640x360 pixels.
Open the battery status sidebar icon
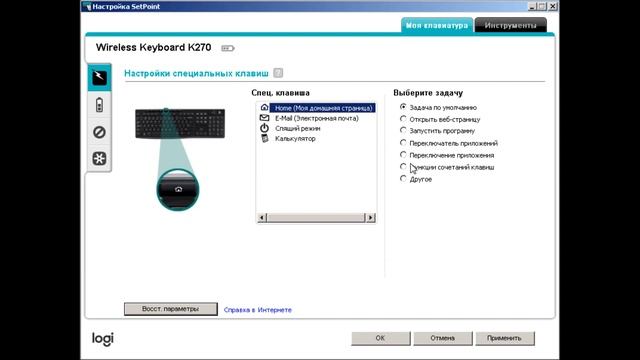[99, 105]
